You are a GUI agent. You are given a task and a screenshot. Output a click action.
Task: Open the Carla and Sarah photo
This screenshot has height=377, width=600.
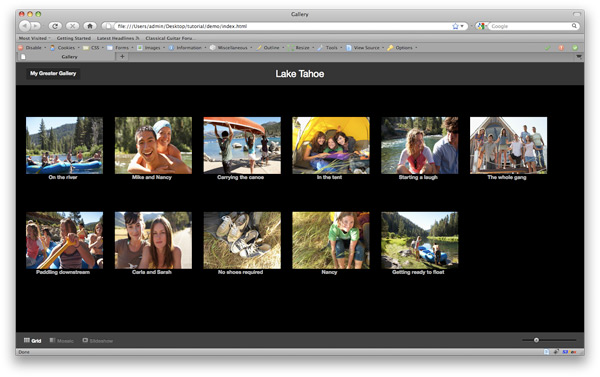153,240
